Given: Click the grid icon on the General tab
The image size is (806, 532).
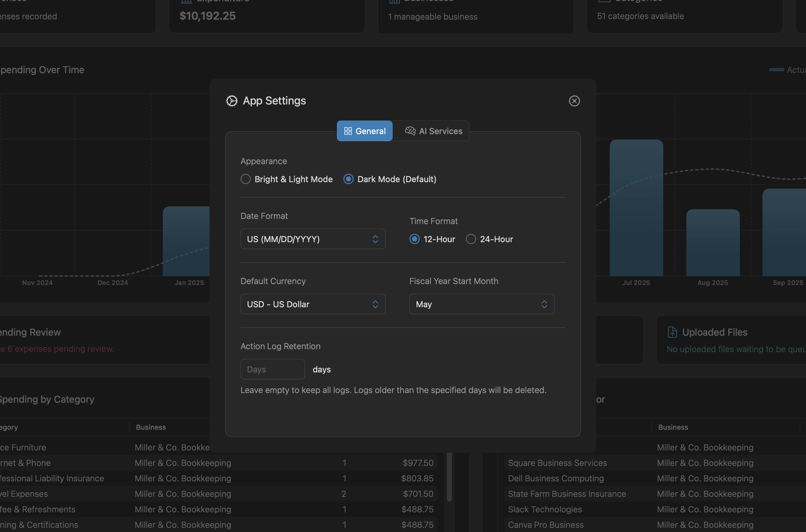Looking at the screenshot, I should (349, 131).
